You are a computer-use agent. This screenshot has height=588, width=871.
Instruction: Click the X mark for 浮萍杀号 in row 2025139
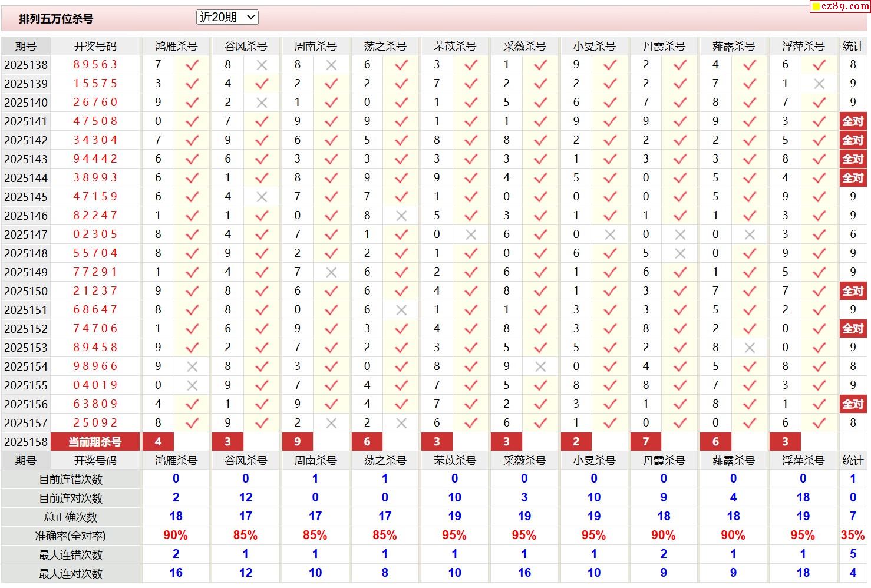pyautogui.click(x=819, y=84)
